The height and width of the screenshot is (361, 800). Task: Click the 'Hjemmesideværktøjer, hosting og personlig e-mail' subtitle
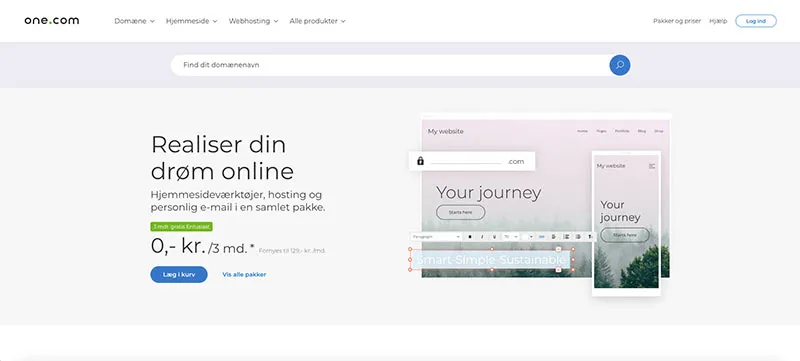tap(238, 201)
